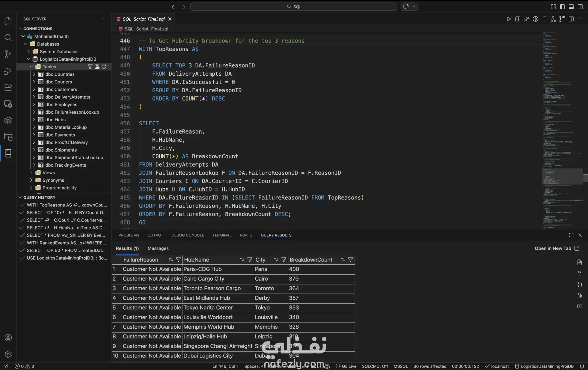Viewport: 588px width, 370px height.
Task: Expand the dbo.DeliveryAttempts table
Action: click(34, 97)
